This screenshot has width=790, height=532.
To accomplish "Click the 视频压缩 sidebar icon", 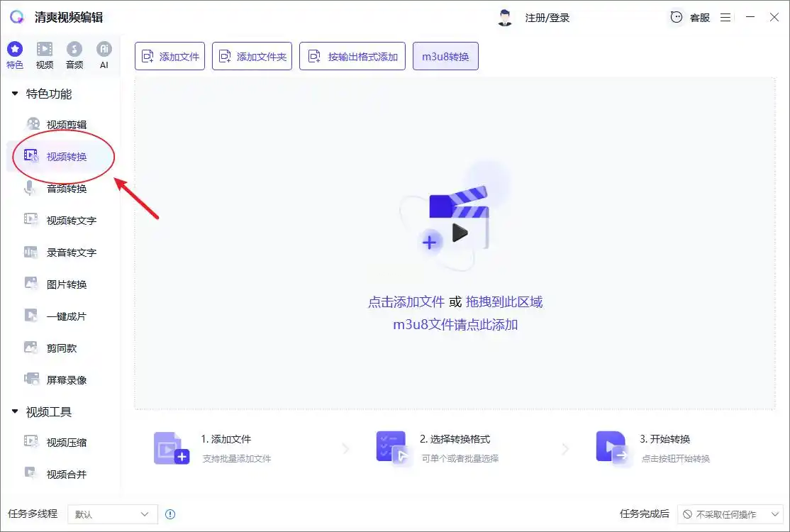I will click(x=31, y=442).
